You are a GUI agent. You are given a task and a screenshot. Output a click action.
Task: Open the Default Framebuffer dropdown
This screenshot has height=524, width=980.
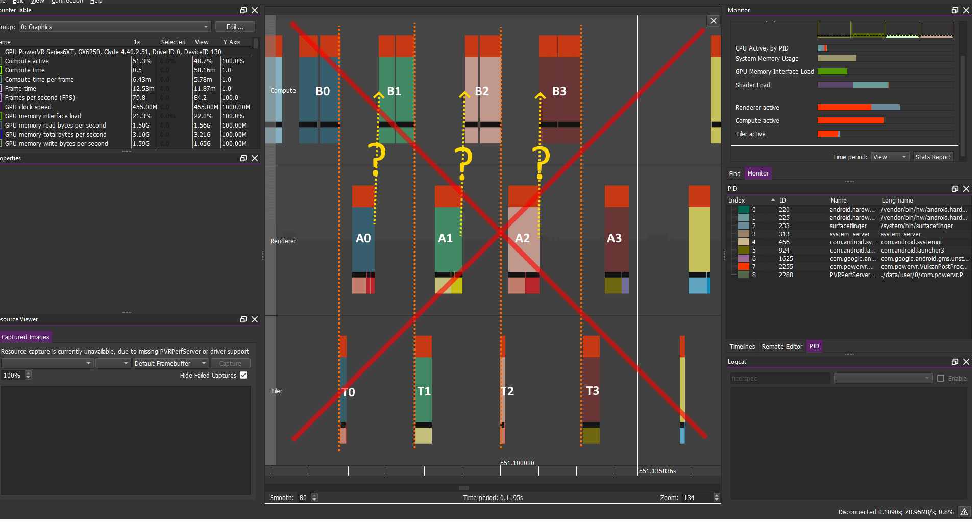tap(170, 363)
